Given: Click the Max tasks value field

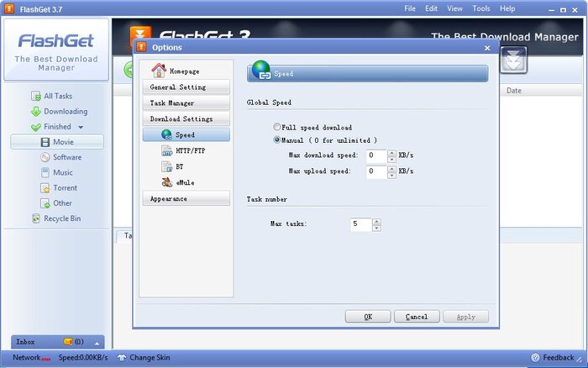Looking at the screenshot, I should (x=360, y=224).
